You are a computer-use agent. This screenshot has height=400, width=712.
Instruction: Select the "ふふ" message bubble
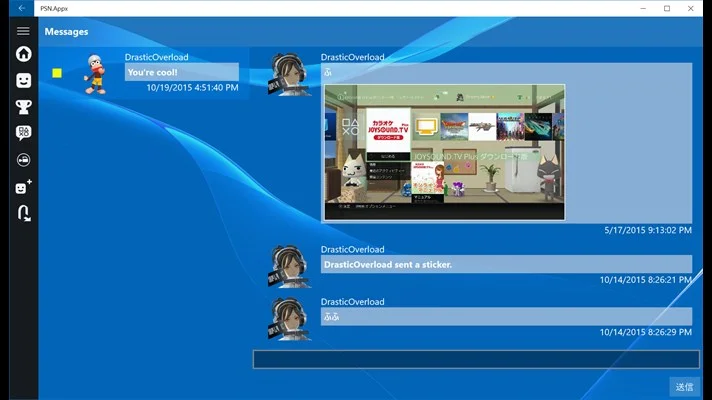tap(506, 316)
